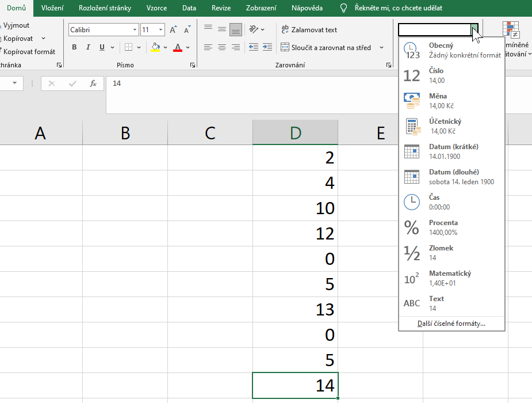Open the font size dropdown
The width and height of the screenshot is (532, 403).
(x=160, y=29)
